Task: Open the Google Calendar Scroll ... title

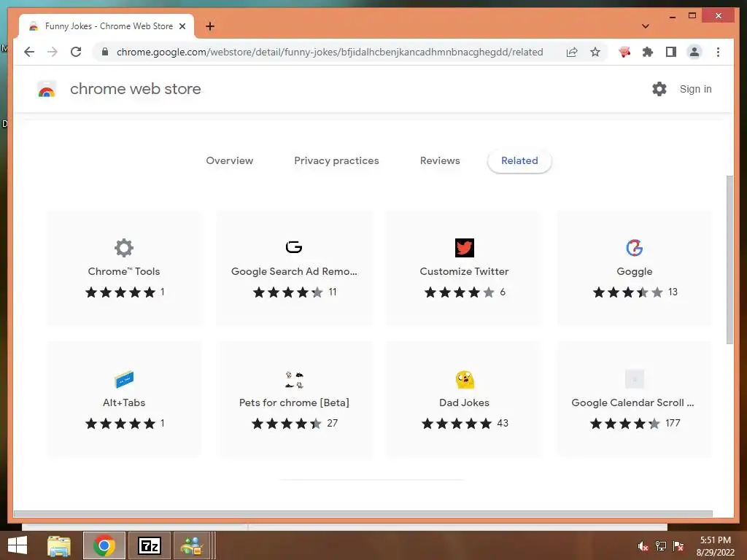Action: [632, 402]
